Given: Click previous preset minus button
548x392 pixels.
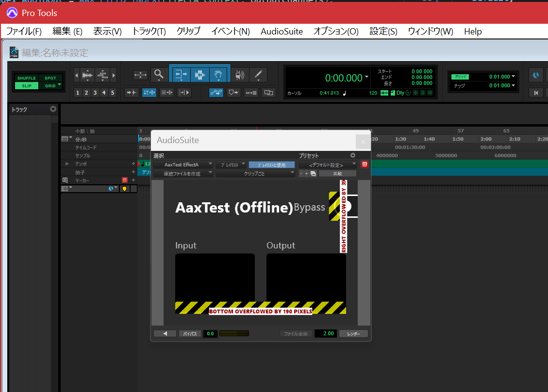Looking at the screenshot, I should coord(301,174).
